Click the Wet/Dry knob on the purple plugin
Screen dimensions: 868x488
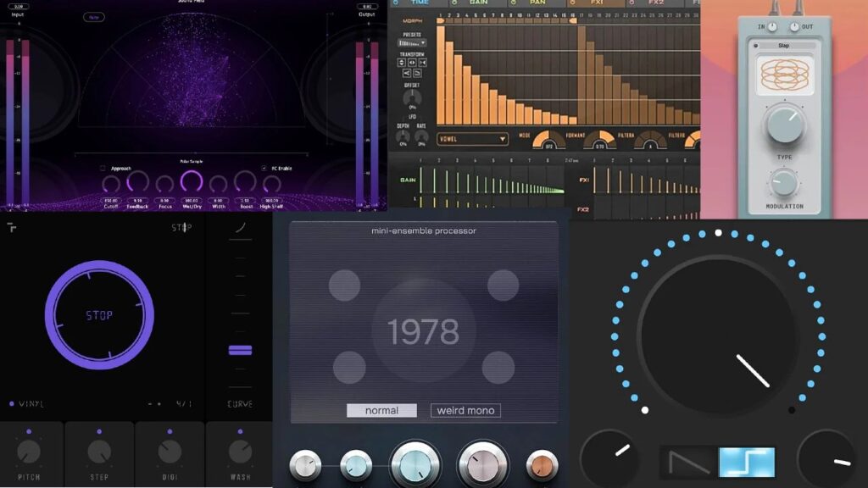click(x=191, y=181)
